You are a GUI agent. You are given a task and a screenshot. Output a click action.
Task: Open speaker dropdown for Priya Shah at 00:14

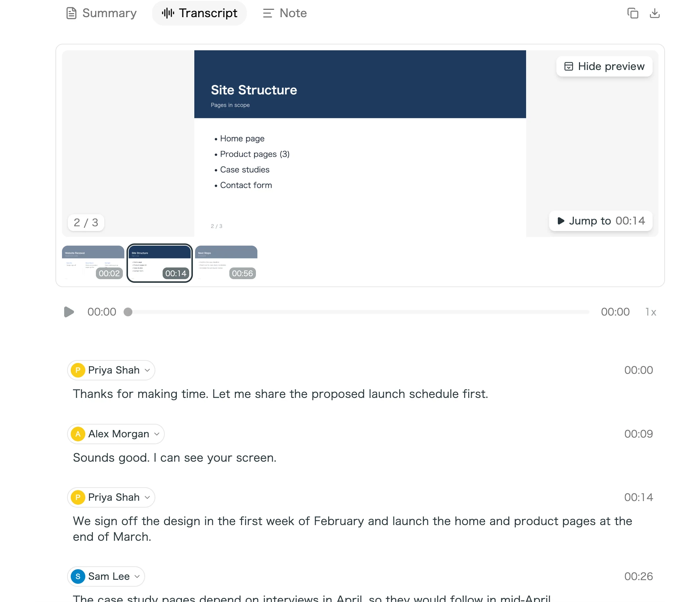click(111, 497)
